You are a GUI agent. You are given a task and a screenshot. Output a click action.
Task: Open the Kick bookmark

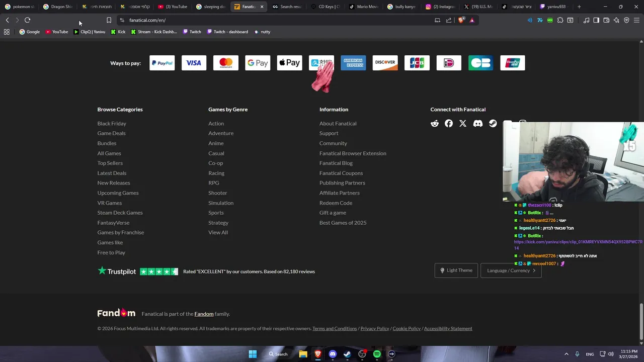point(118,32)
